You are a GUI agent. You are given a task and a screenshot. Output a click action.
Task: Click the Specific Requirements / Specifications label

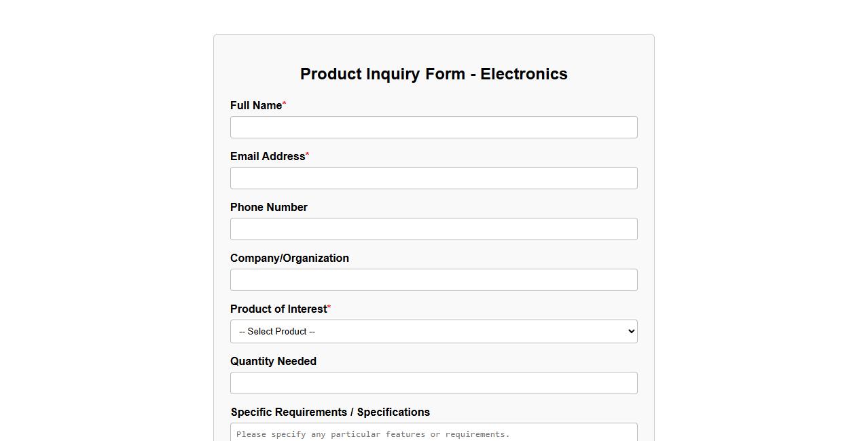[x=330, y=412]
